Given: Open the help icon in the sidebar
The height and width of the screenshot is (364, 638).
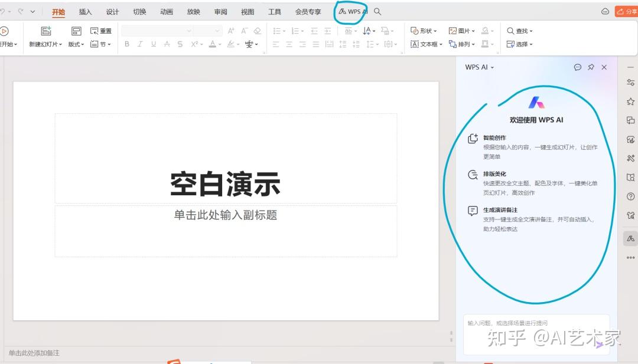Looking at the screenshot, I should (x=630, y=196).
